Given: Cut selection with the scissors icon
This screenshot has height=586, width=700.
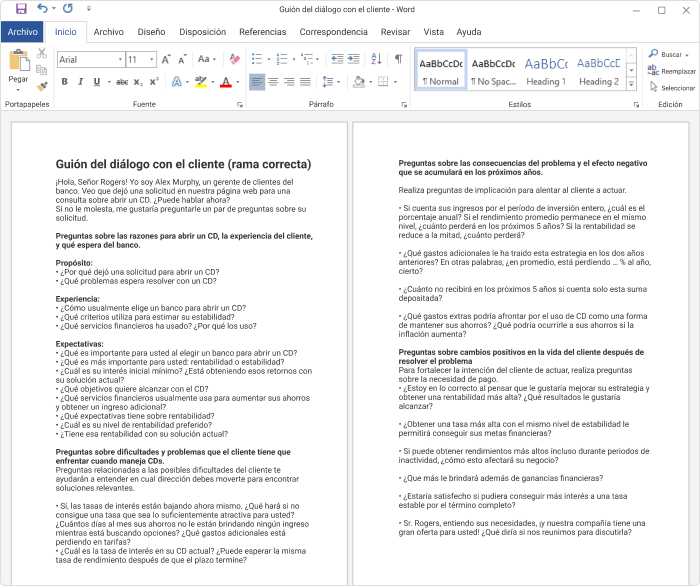Looking at the screenshot, I should click(42, 53).
